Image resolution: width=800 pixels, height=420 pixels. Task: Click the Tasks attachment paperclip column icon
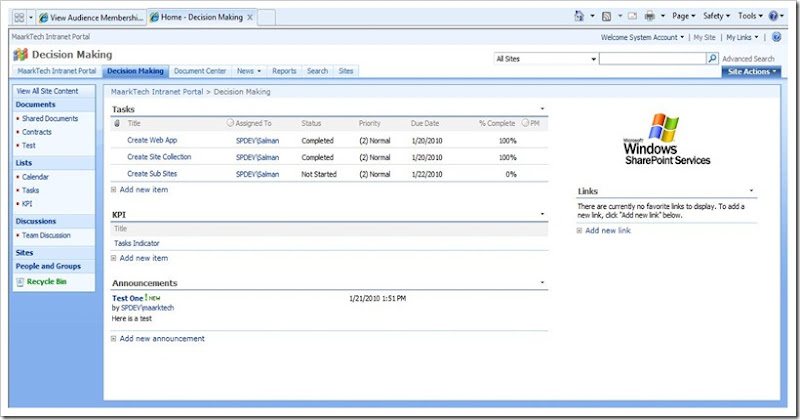point(117,123)
